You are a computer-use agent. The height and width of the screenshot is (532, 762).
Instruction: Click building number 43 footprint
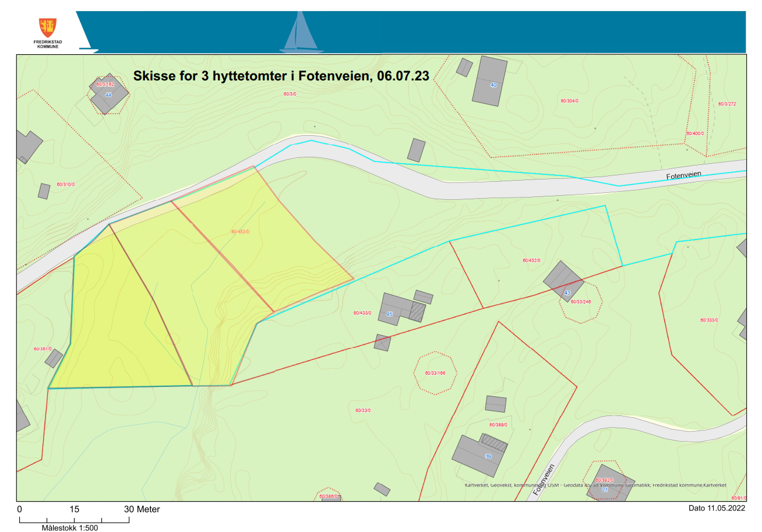(x=564, y=281)
